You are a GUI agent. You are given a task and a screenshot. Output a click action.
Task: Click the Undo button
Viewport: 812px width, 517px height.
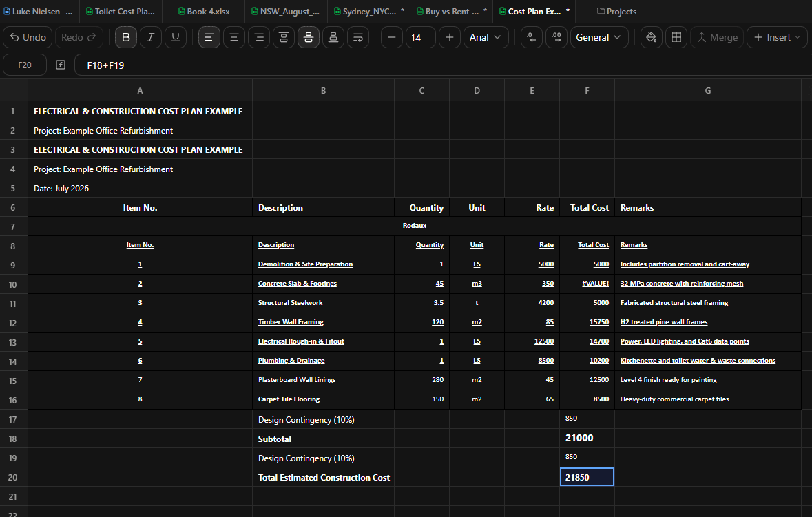28,37
